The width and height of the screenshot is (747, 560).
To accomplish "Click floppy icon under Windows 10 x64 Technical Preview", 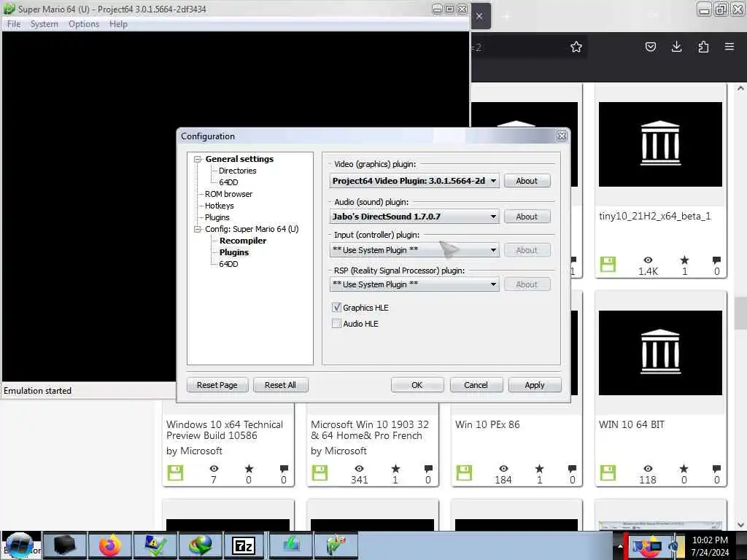I will (x=175, y=472).
